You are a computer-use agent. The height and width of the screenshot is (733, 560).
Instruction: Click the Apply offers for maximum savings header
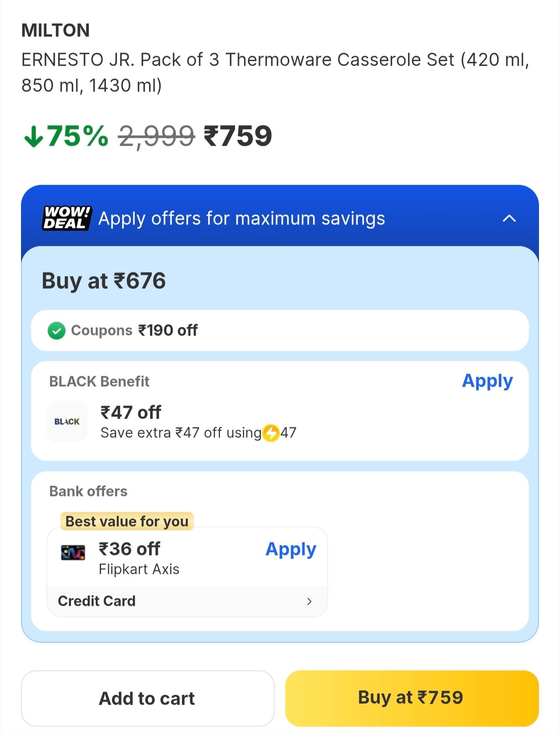(241, 218)
